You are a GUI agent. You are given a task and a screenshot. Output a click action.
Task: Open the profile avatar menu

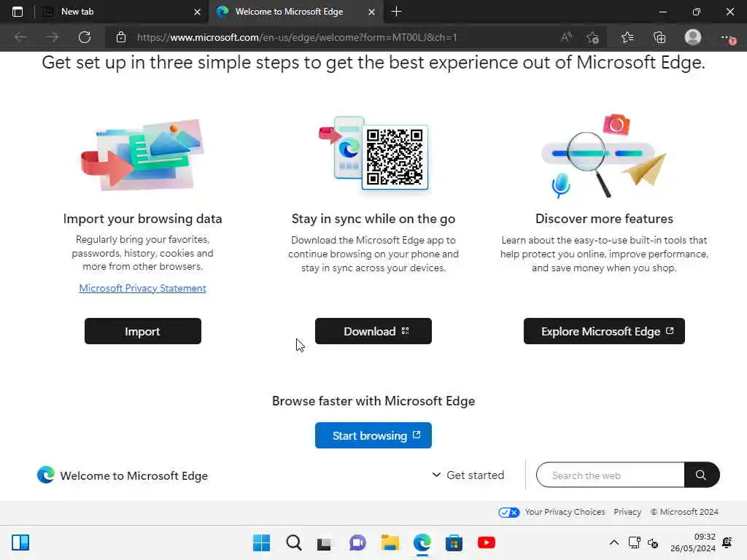pos(693,37)
